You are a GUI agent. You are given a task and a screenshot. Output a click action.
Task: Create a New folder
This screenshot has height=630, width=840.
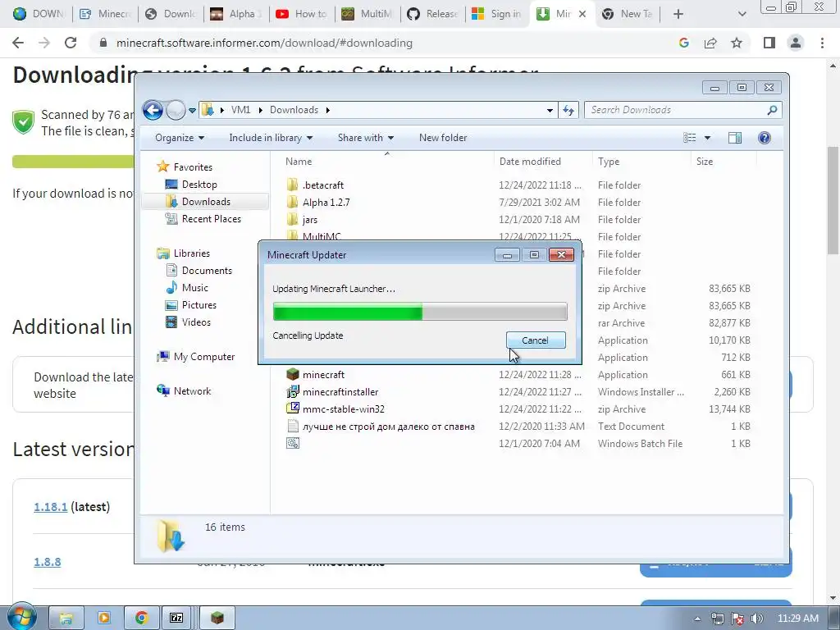[443, 138]
